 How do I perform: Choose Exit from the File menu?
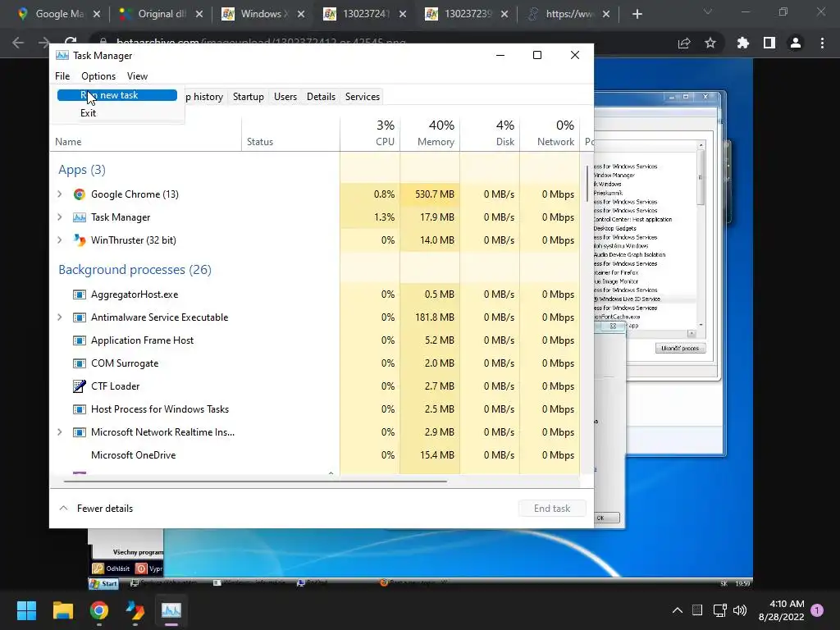tap(88, 113)
